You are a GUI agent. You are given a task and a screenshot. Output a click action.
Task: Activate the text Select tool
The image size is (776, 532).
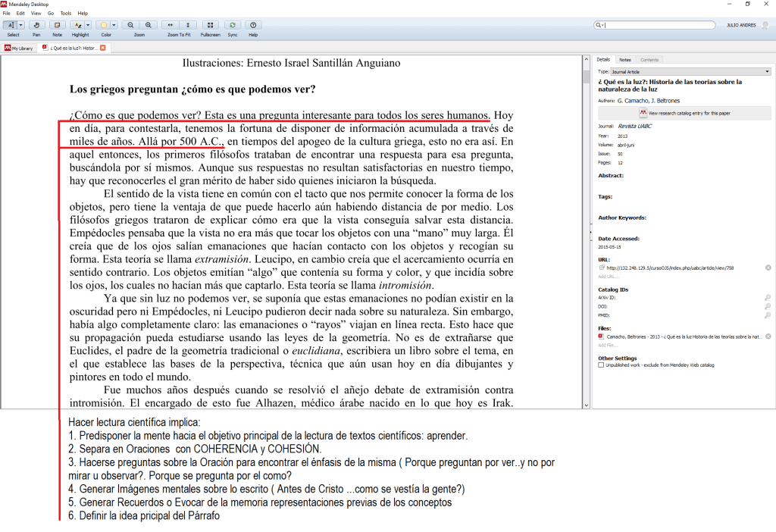[10, 25]
